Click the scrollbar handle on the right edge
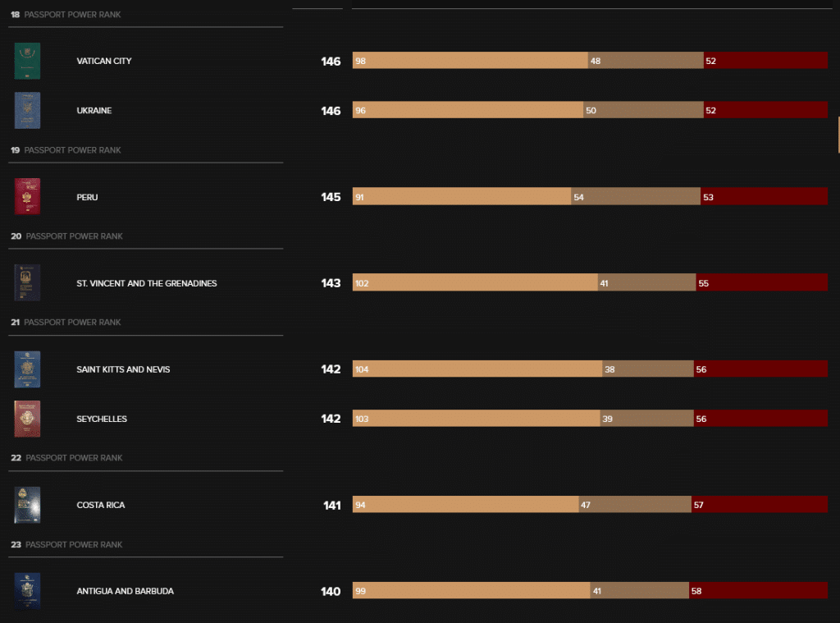This screenshot has width=840, height=623. (838, 135)
